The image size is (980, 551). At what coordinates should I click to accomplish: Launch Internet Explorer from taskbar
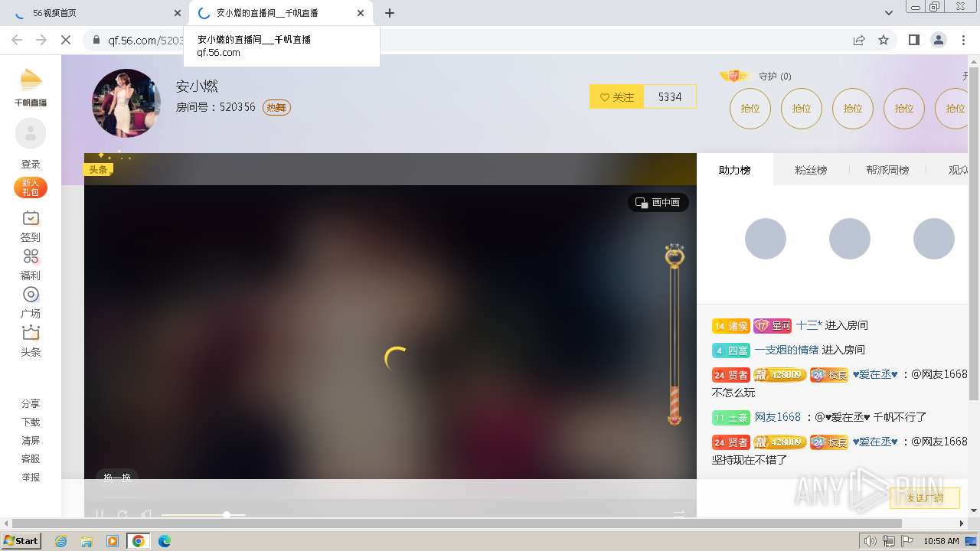click(x=60, y=541)
